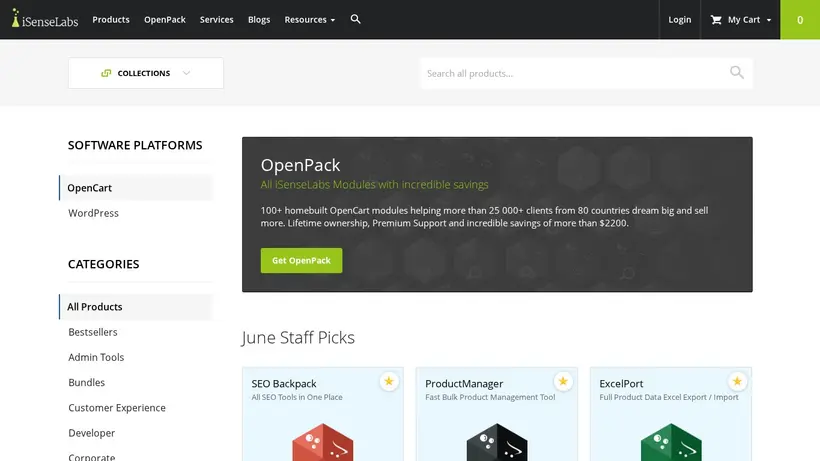Open the Bundles category
This screenshot has width=820, height=461.
point(87,382)
